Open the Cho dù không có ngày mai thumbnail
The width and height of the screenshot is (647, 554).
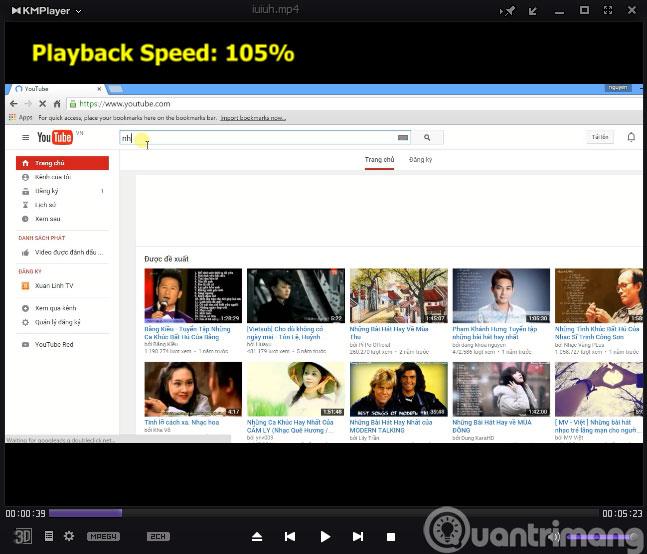tap(296, 295)
